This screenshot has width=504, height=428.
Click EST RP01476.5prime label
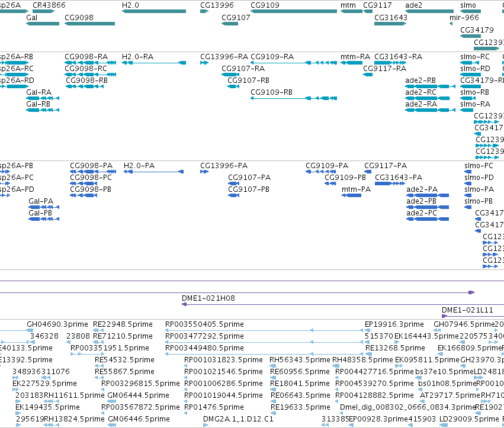pyautogui.click(x=214, y=407)
